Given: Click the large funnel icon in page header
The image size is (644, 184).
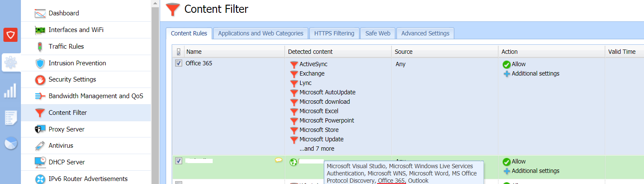Looking at the screenshot, I should [x=173, y=9].
